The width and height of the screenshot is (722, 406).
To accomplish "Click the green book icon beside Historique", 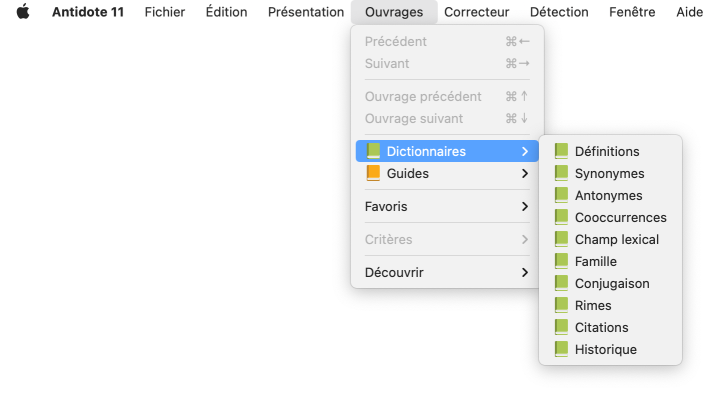I will tap(561, 350).
